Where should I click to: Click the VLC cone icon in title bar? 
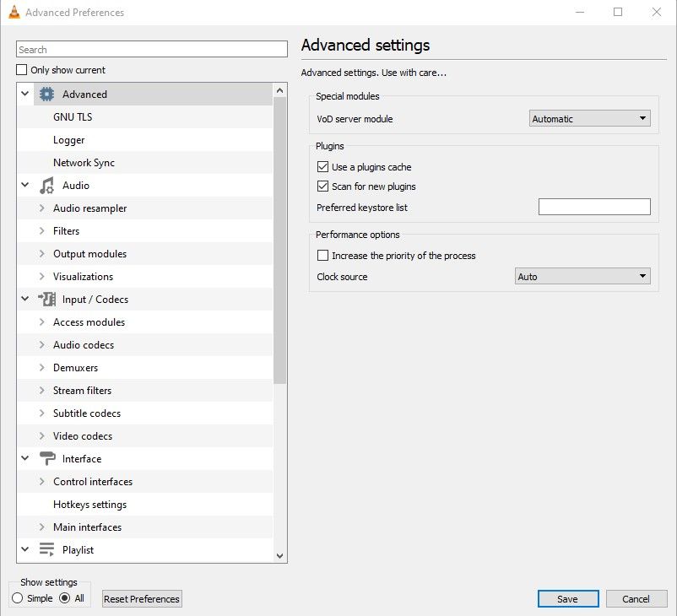coord(13,13)
